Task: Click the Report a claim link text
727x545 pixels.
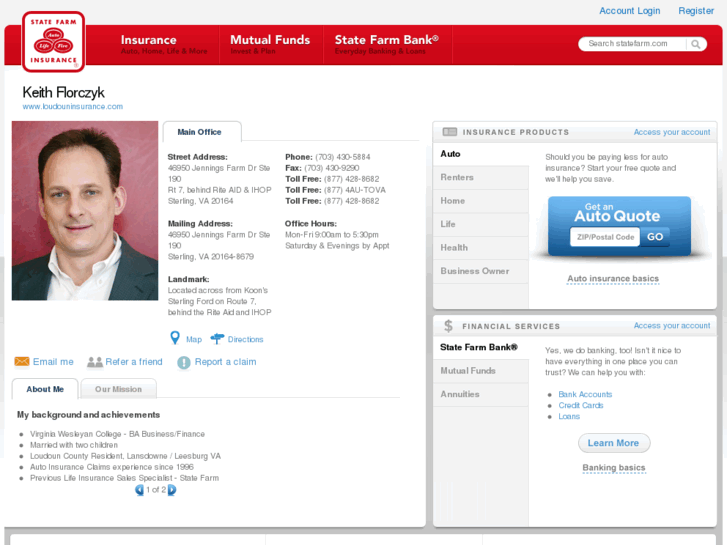Action: [225, 362]
